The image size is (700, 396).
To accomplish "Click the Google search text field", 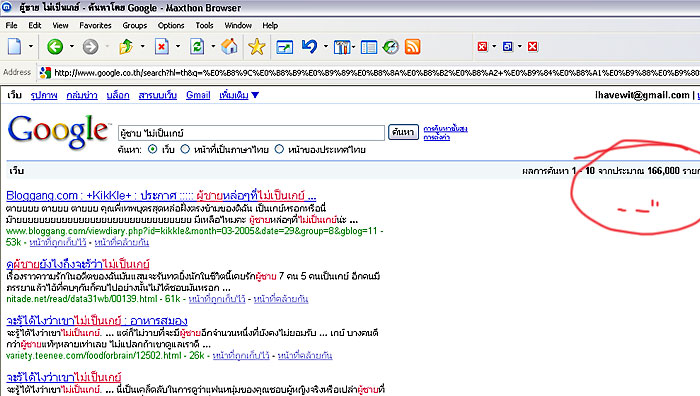I will coord(251,133).
